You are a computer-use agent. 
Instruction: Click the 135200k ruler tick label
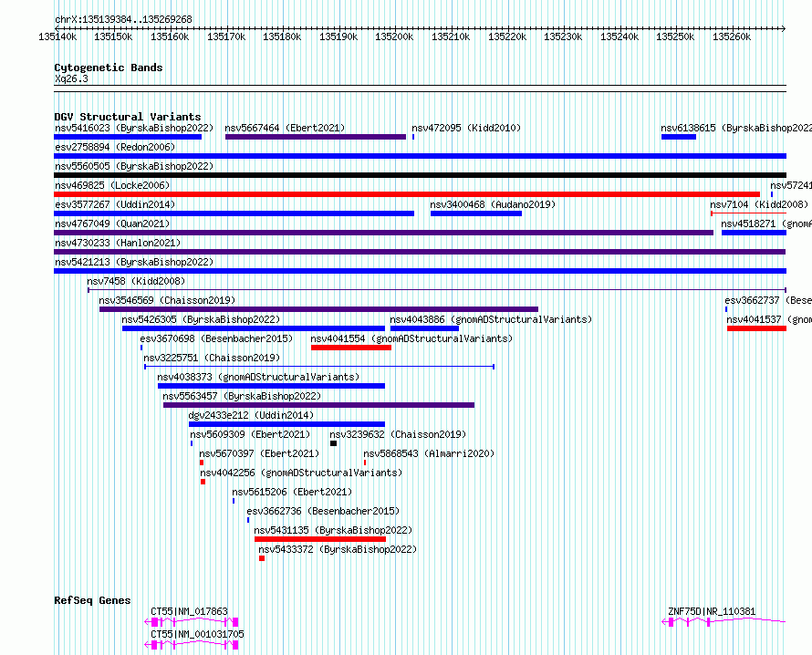point(394,36)
